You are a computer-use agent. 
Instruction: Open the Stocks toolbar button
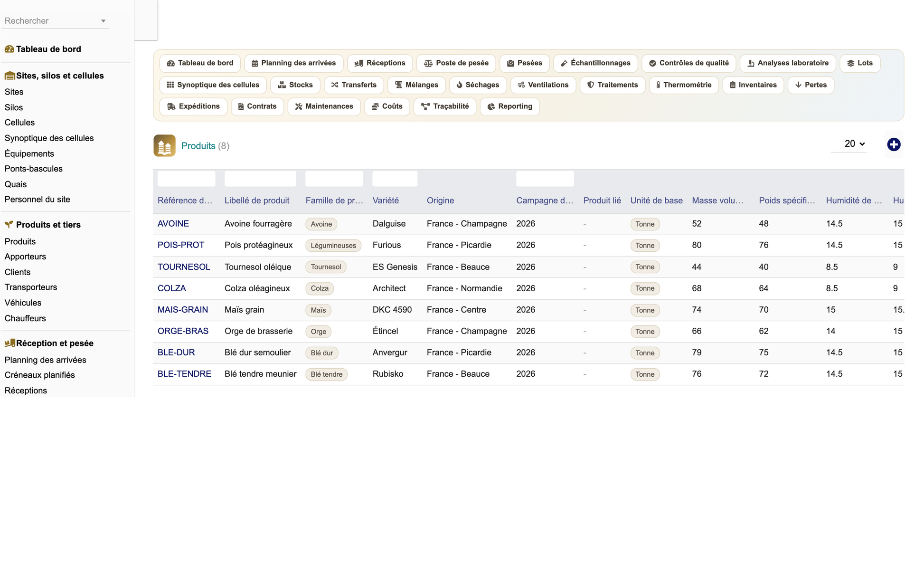point(295,85)
